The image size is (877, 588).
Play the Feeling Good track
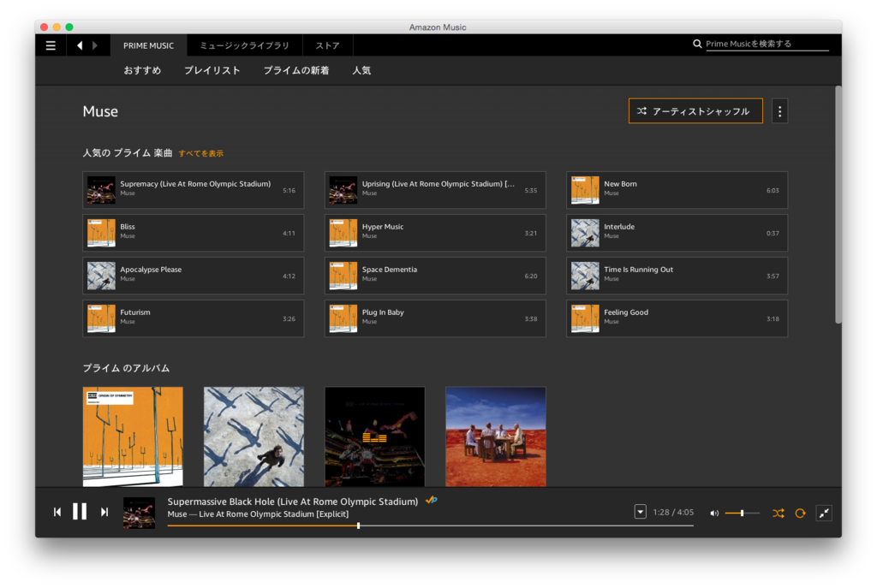click(677, 318)
